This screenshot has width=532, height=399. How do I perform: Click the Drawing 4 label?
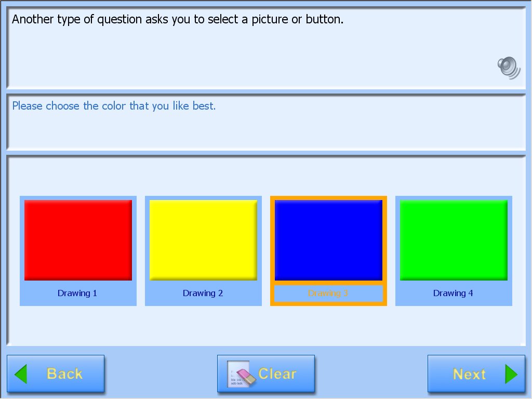pyautogui.click(x=453, y=293)
